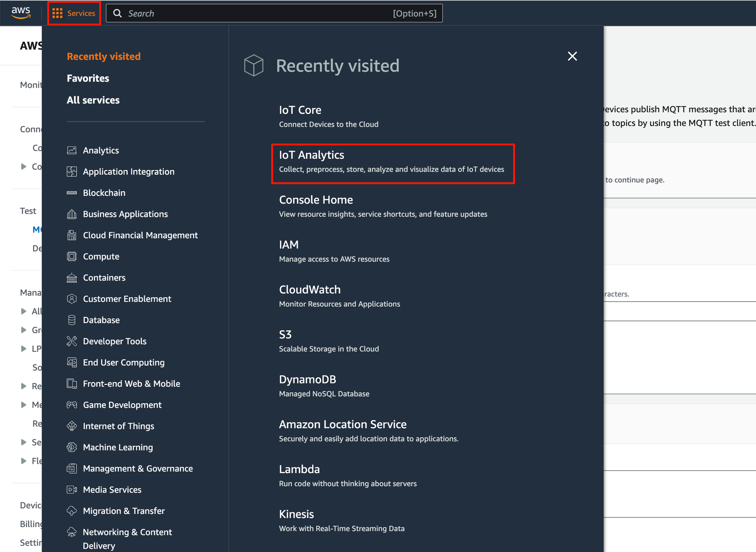This screenshot has width=756, height=552.
Task: Click the top Search input field
Action: [274, 13]
